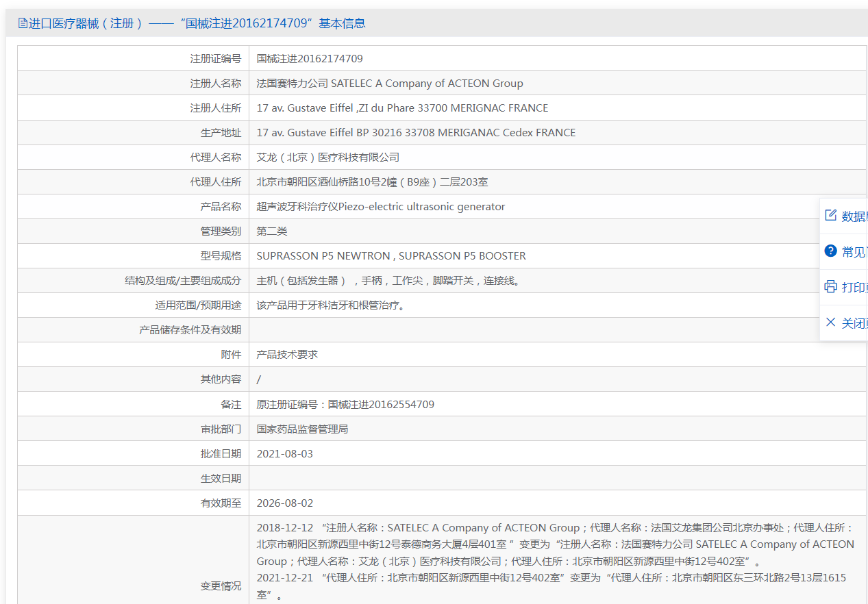
Task: Select the 2021-12-21 change record entry
Action: point(551,586)
